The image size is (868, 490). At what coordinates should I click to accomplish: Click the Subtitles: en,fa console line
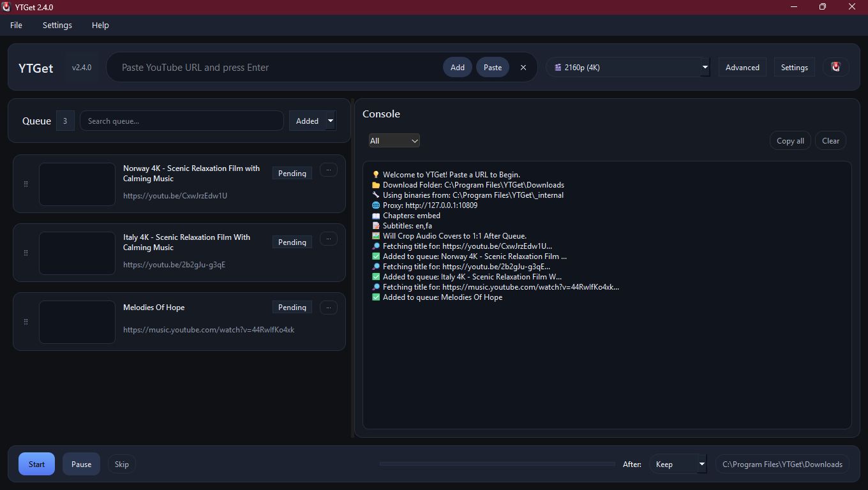point(402,226)
